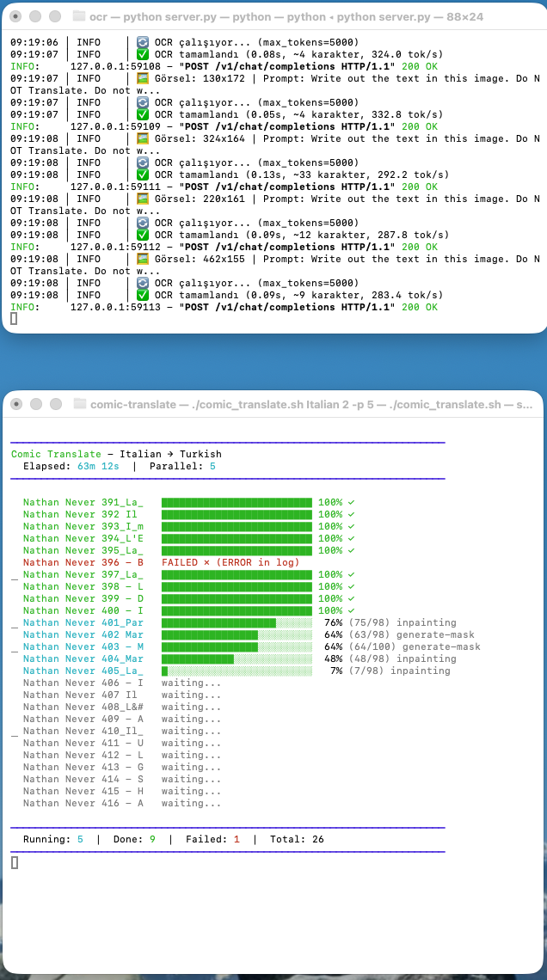Close the comic-translate terminal window
547x980 pixels.
pos(17,404)
